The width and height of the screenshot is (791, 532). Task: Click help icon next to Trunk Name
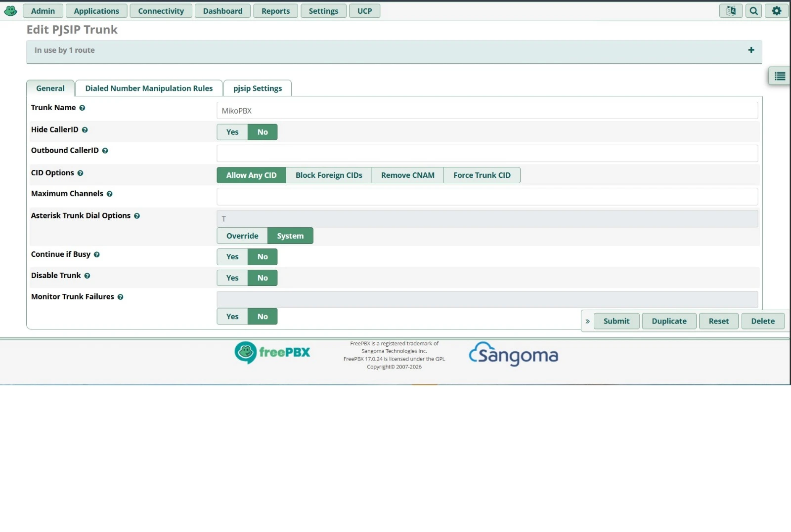(82, 108)
